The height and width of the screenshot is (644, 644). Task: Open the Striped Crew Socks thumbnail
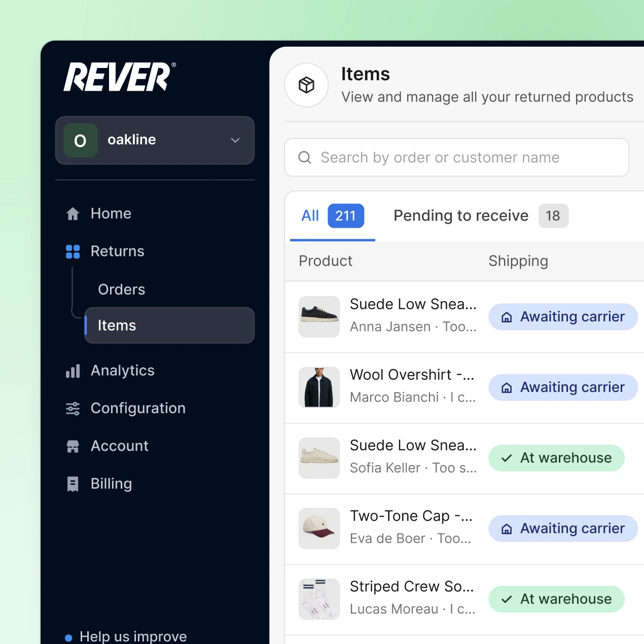[319, 599]
